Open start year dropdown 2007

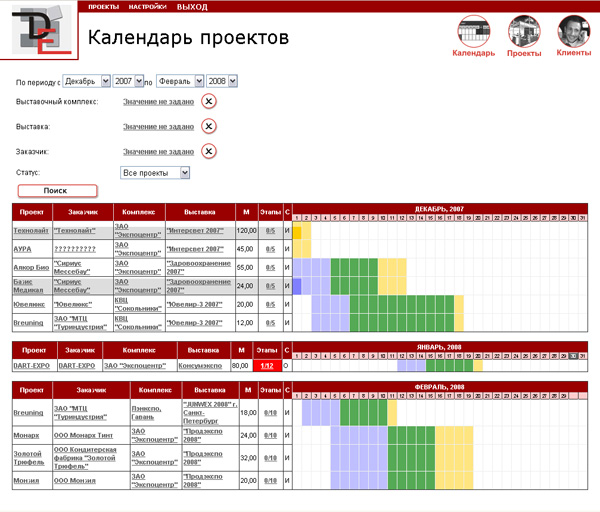point(128,81)
